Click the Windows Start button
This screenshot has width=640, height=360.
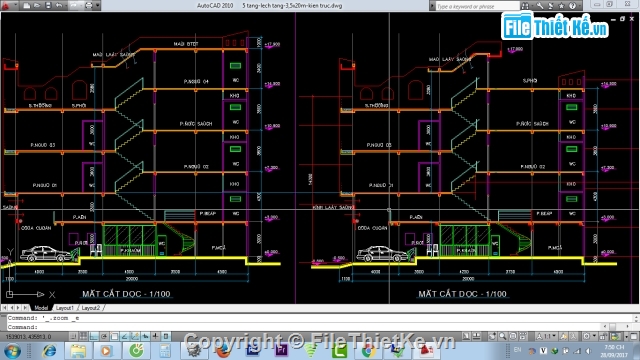pyautogui.click(x=12, y=351)
